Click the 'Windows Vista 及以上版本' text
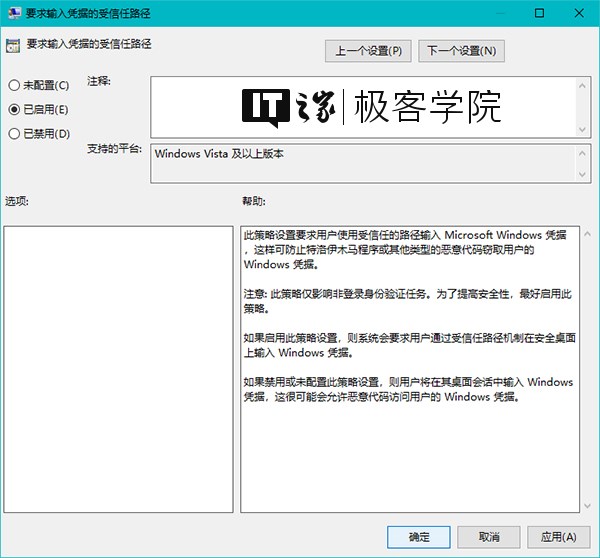600x558 pixels. point(219,154)
